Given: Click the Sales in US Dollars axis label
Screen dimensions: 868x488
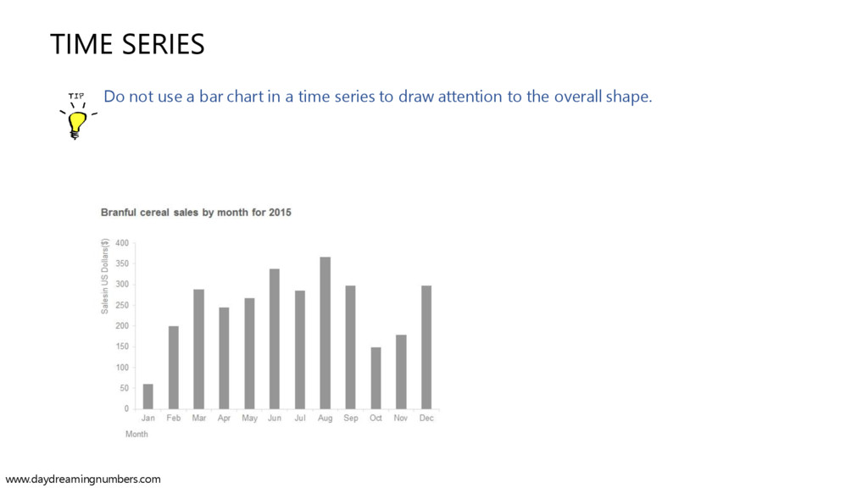Looking at the screenshot, I should (x=104, y=276).
